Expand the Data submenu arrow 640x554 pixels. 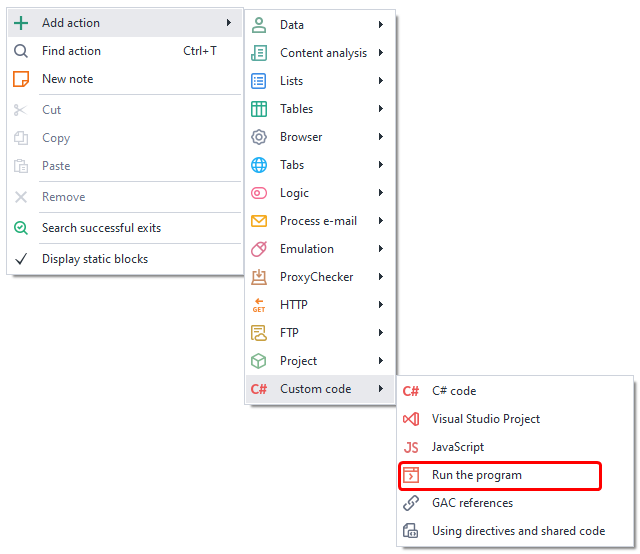(381, 25)
